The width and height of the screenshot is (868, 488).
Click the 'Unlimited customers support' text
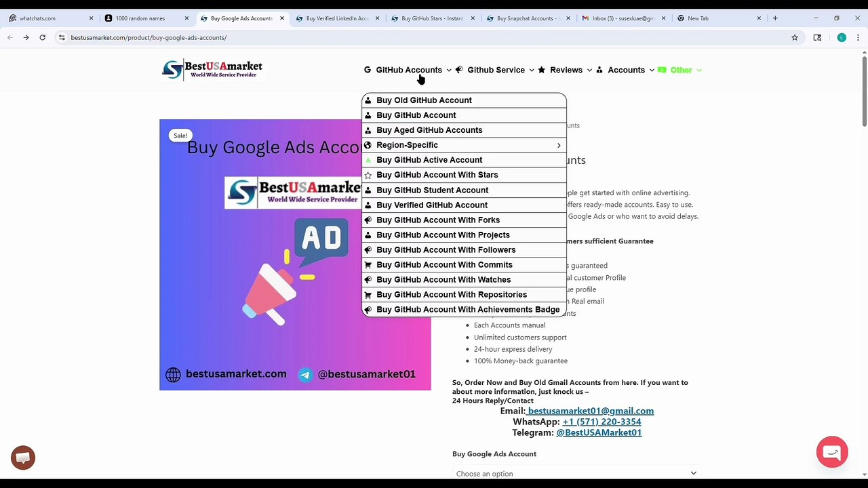pos(520,338)
